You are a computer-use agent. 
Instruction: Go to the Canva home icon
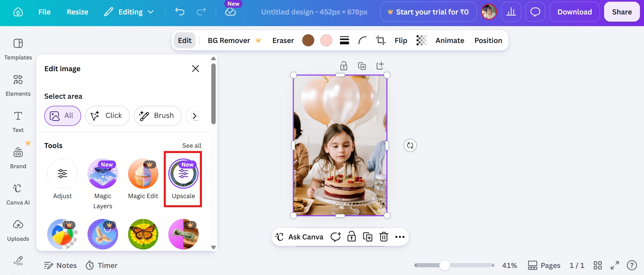pyautogui.click(x=18, y=12)
